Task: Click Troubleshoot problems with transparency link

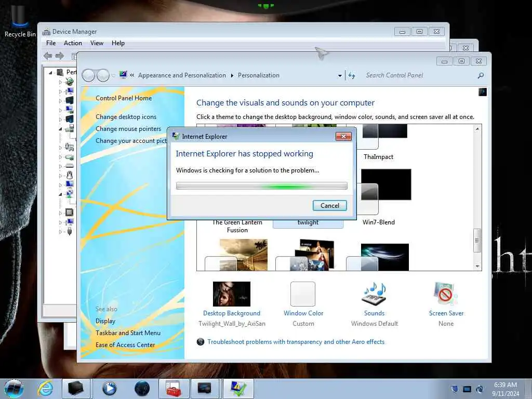Action: [296, 342]
